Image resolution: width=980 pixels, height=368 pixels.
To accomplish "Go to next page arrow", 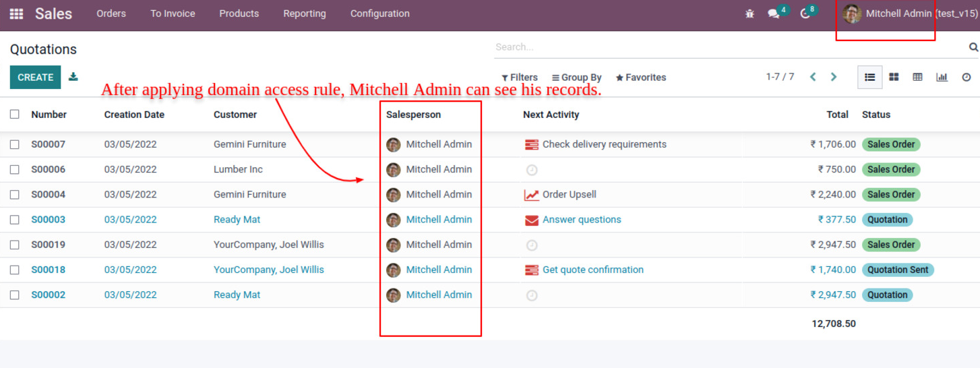I will click(x=834, y=78).
